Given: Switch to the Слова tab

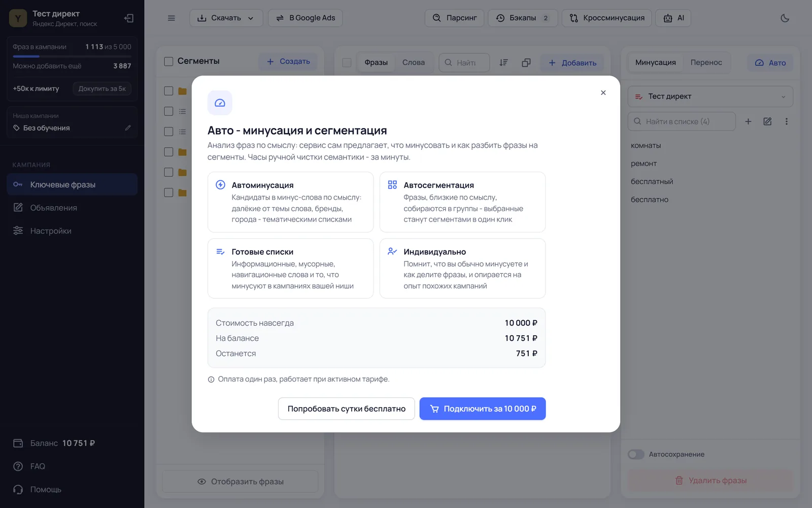Looking at the screenshot, I should point(414,62).
